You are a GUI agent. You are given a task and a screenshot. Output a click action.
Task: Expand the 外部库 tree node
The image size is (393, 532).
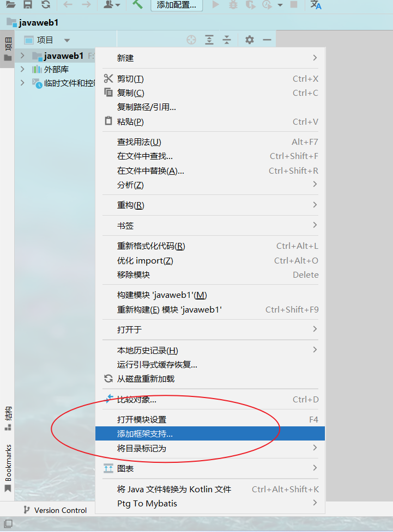point(22,69)
